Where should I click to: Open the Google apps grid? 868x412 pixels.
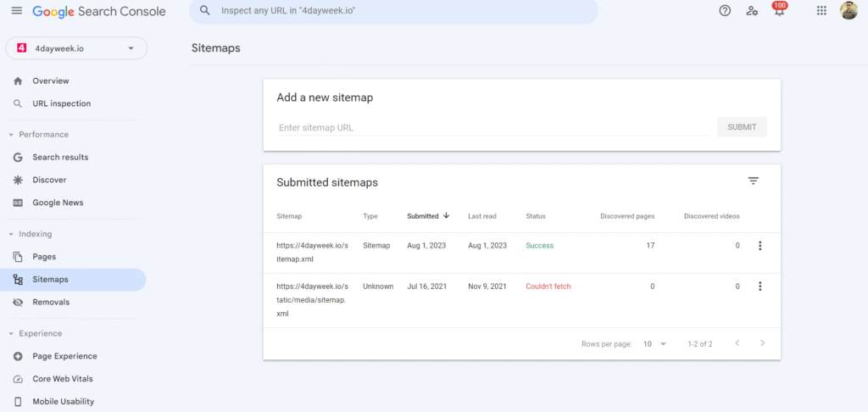[x=821, y=10]
